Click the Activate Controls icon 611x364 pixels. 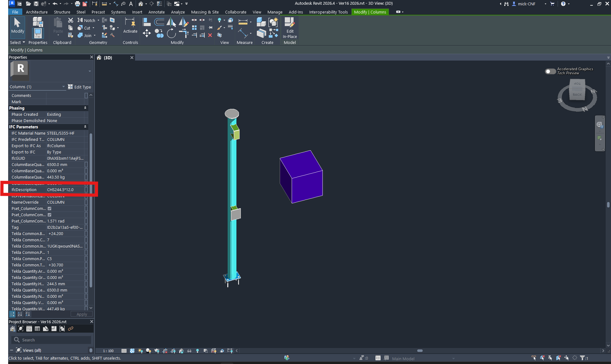tap(130, 25)
